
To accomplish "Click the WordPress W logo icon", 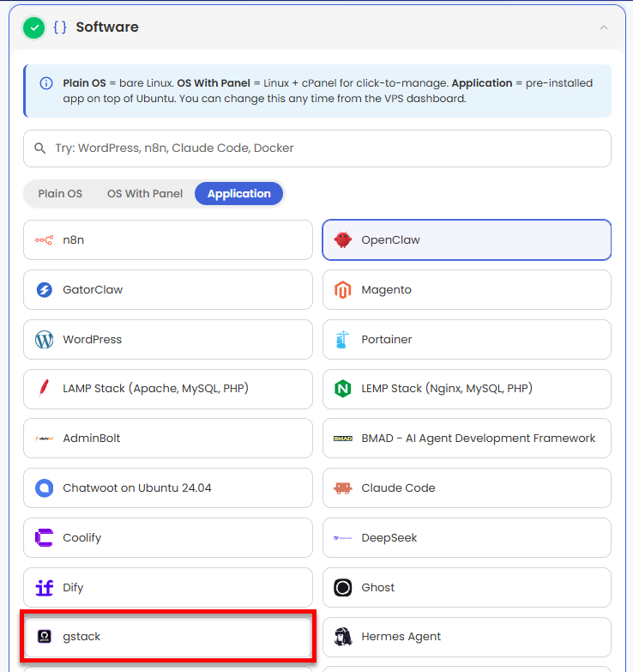I will pos(44,339).
